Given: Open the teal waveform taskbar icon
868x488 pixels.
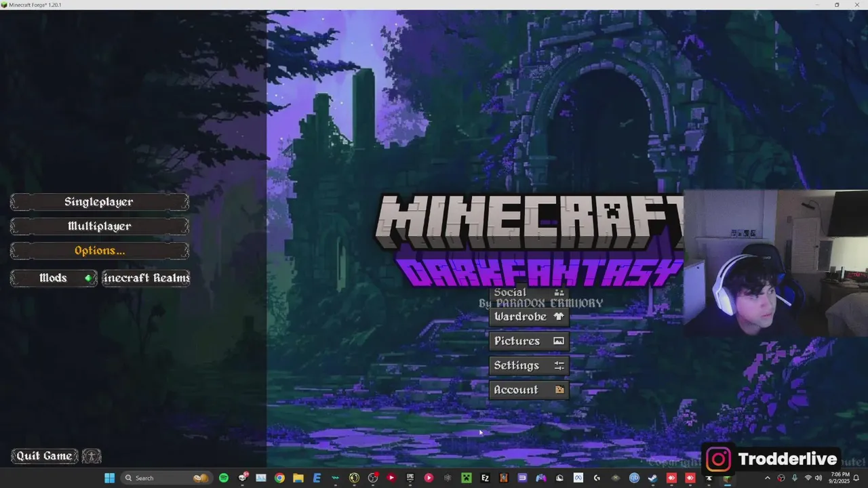Looking at the screenshot, I should (x=336, y=478).
